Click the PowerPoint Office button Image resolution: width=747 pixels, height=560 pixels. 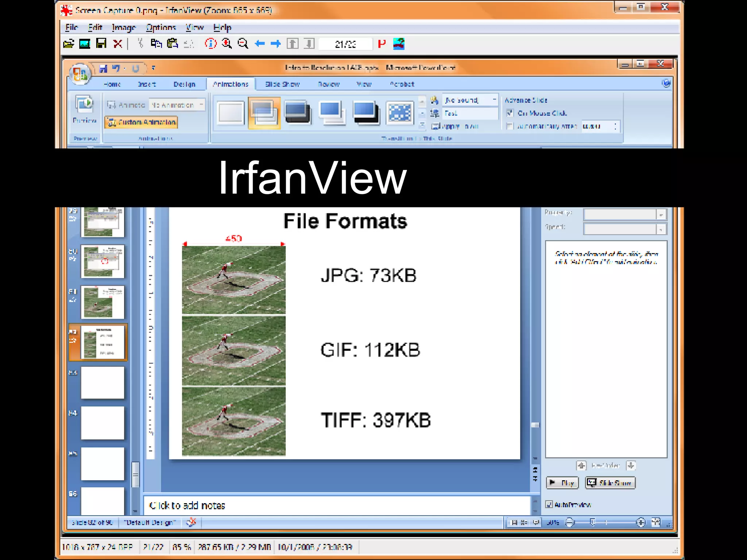(80, 74)
